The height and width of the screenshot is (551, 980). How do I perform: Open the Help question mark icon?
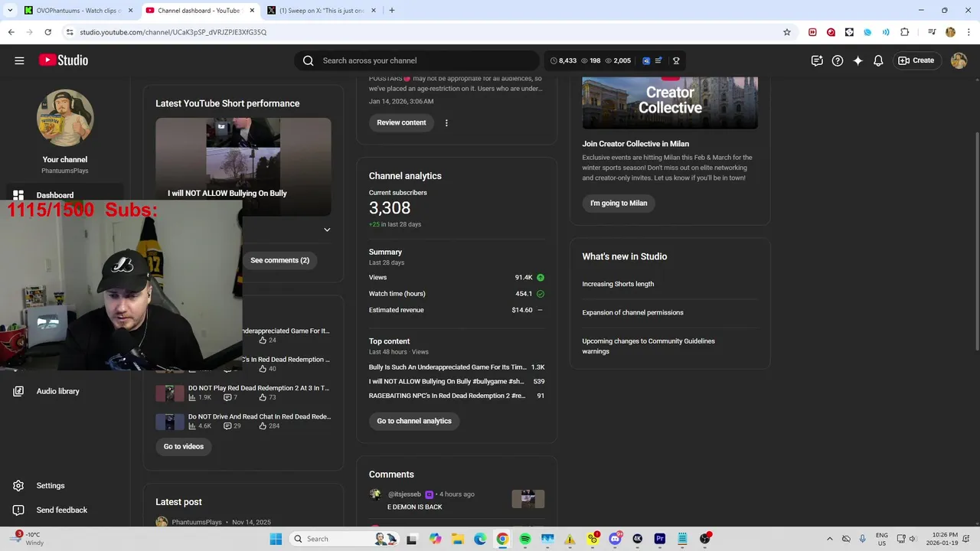tap(838, 60)
